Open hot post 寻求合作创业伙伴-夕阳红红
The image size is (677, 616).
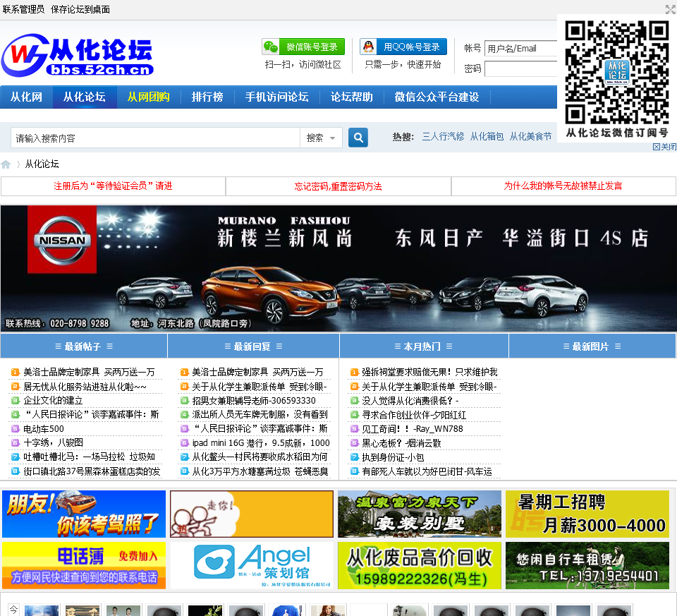click(x=414, y=415)
